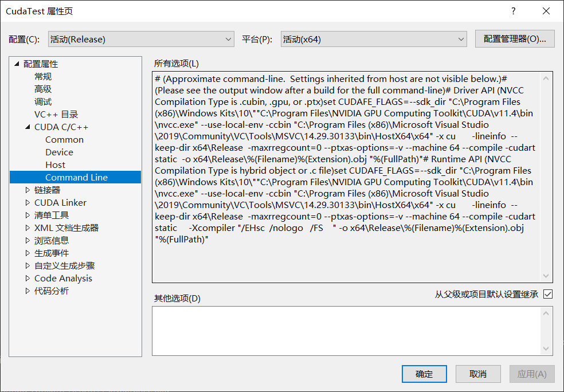
Task: Click the 其他选项(D) label
Action: pos(177,298)
